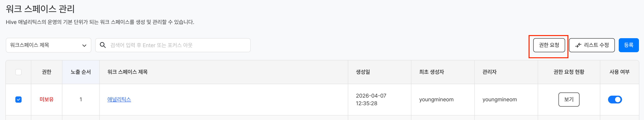Click the blue 등록 button
Screen dimensions: 644x120
(x=628, y=45)
